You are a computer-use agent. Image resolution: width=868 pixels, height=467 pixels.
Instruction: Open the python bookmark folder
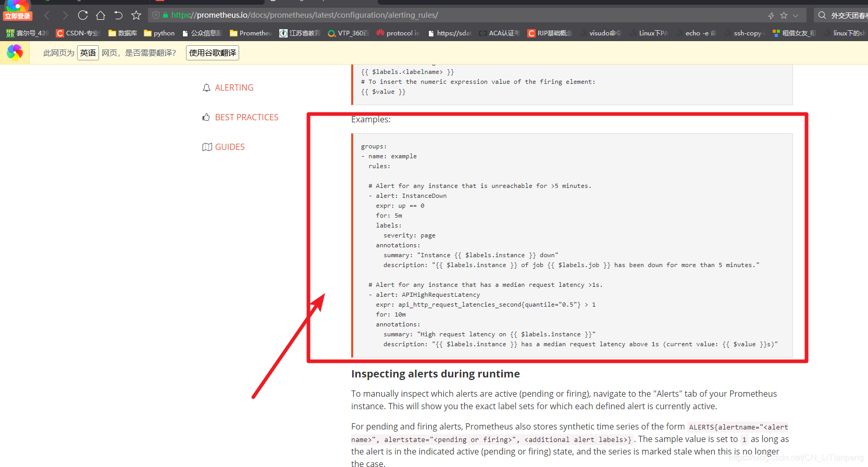[159, 33]
